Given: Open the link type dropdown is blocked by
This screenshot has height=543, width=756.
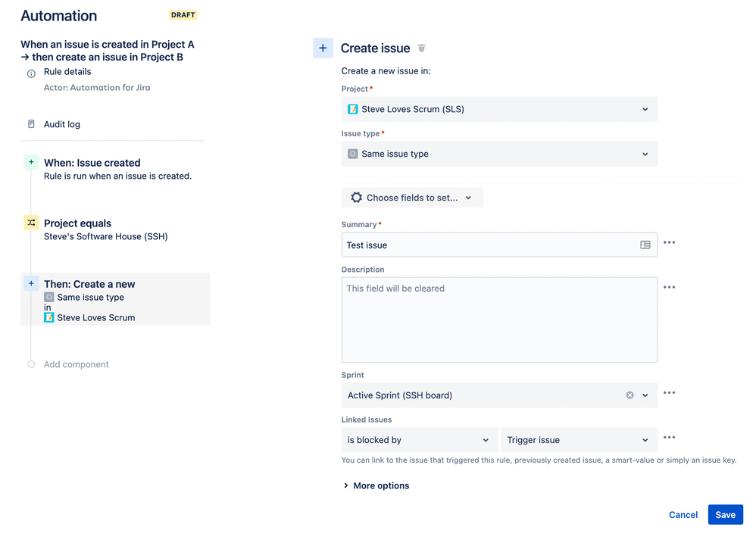Looking at the screenshot, I should tap(420, 440).
